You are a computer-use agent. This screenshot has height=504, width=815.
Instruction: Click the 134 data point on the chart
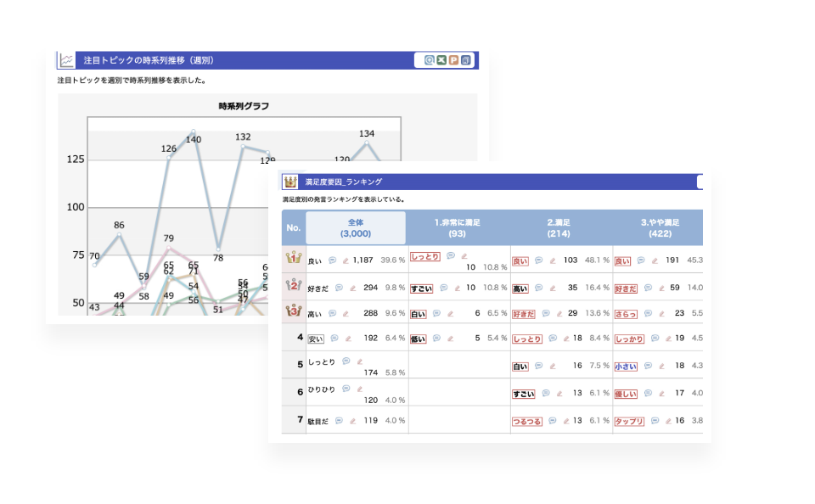point(367,143)
